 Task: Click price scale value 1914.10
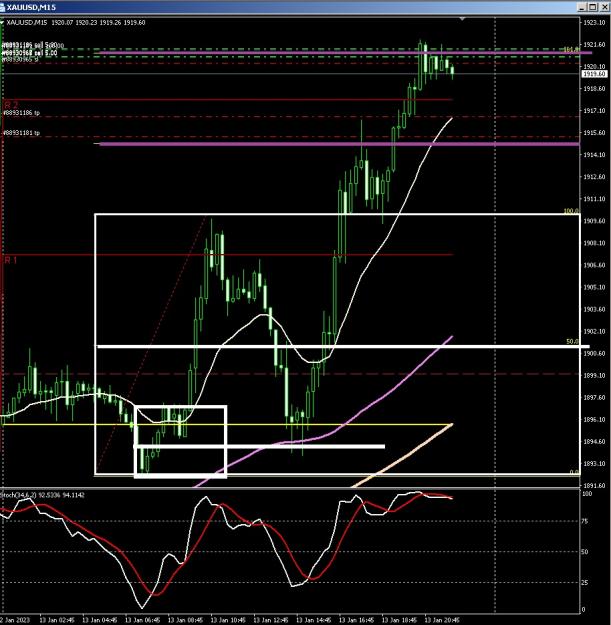(594, 155)
